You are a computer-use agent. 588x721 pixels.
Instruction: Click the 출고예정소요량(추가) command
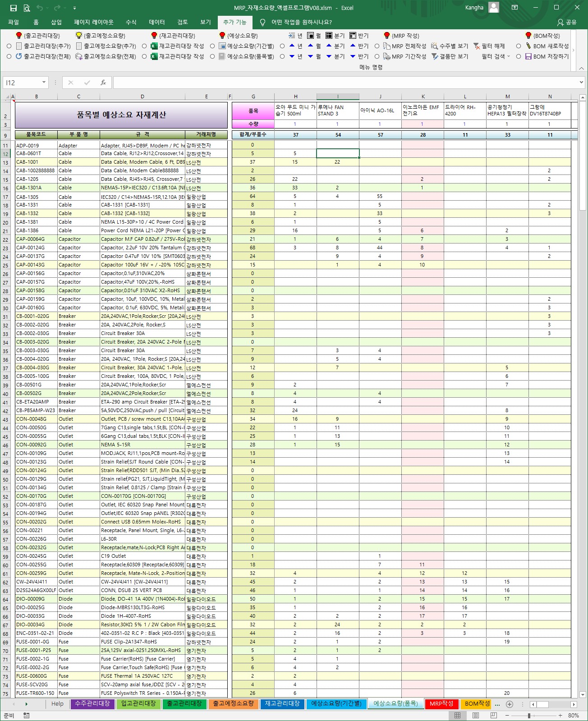(x=106, y=46)
